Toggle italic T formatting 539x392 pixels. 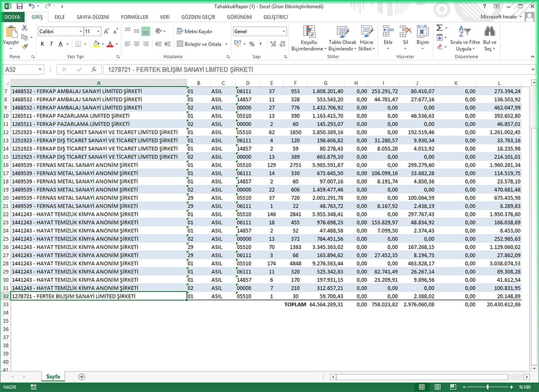51,44
